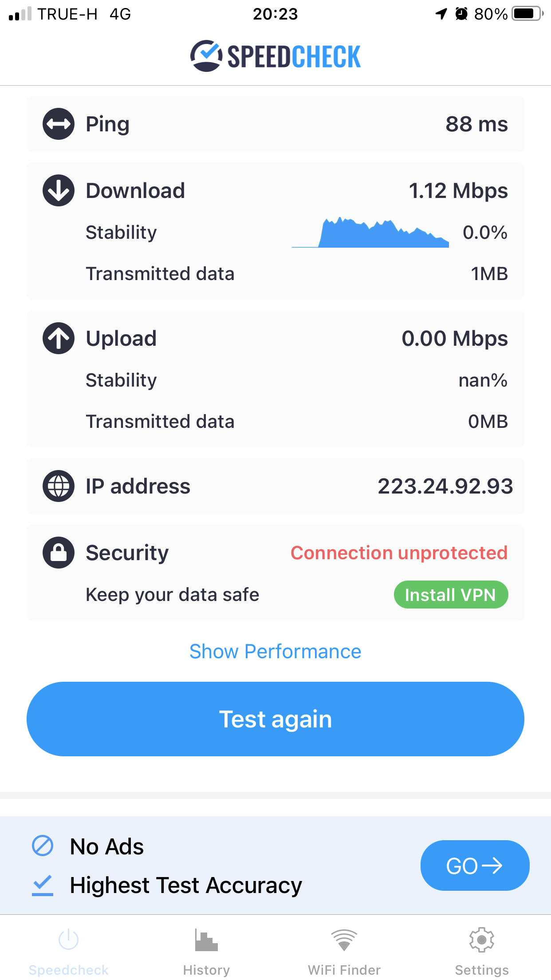Tap the Speedcheck logo in header
This screenshot has height=980, width=551.
[275, 56]
